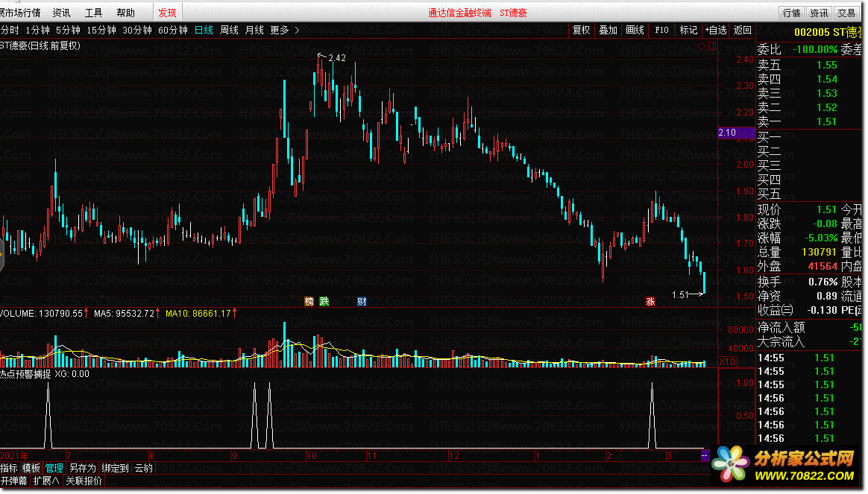The height and width of the screenshot is (494, 868).
Task: Click the chevron arrow after 更多
Action: tap(298, 30)
